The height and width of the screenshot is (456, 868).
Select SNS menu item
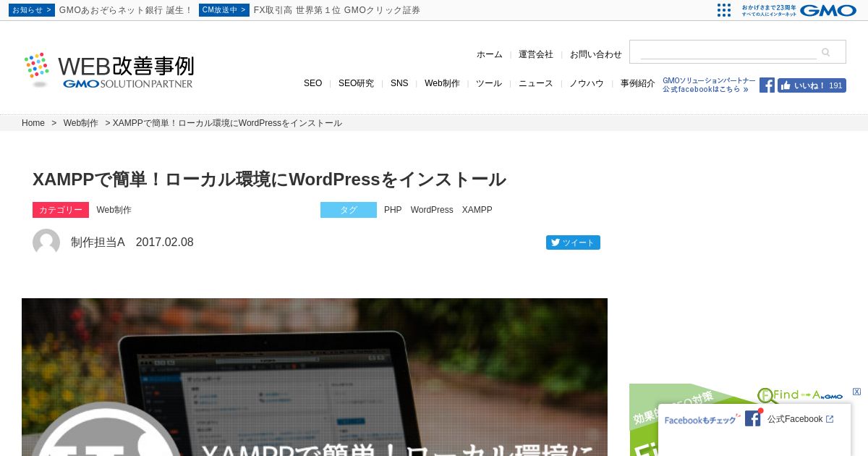point(399,83)
